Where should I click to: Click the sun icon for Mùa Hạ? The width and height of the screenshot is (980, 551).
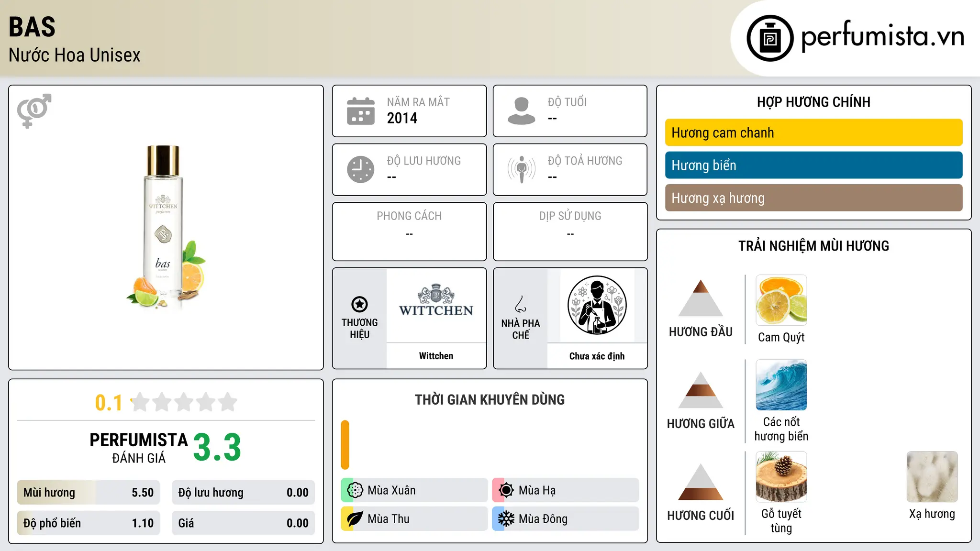(506, 490)
